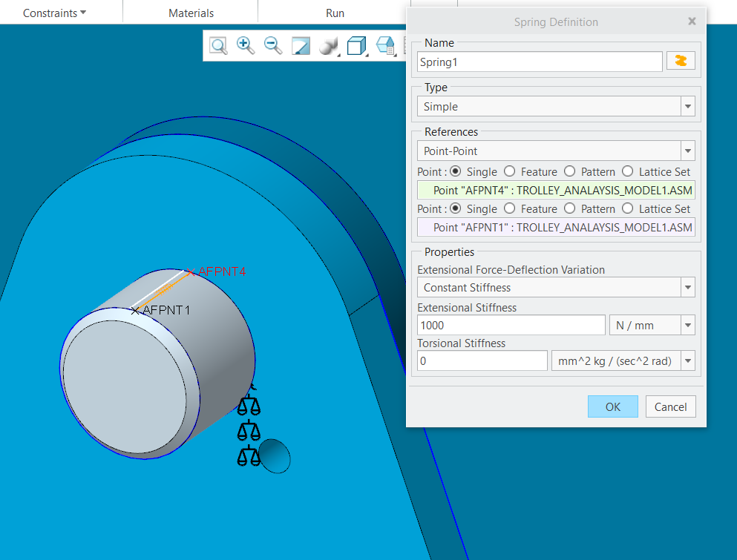737x560 pixels.
Task: Open the shading display style icon
Action: 329,45
